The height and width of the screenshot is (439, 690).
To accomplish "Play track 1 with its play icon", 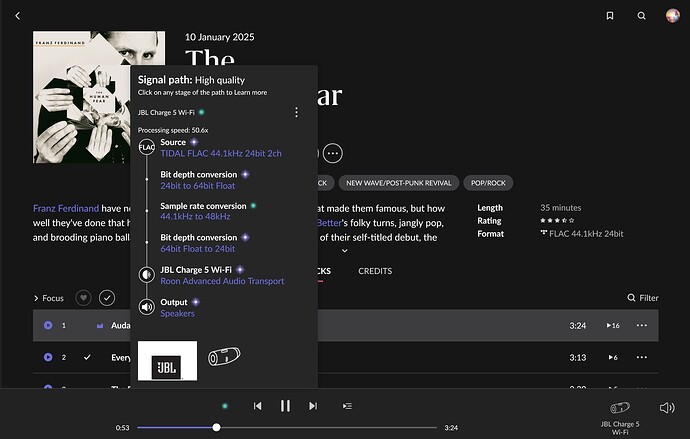I will (48, 326).
